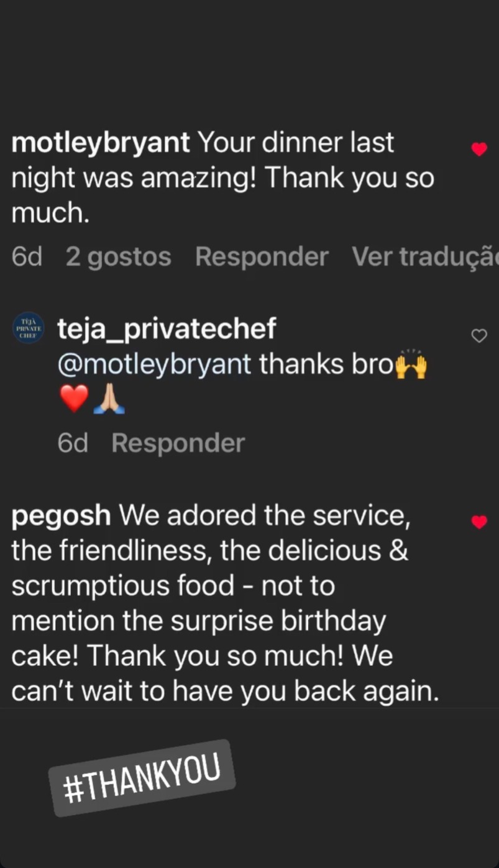
Task: Tap the 6d timestamp on motleybryant's comment
Action: [x=27, y=256]
